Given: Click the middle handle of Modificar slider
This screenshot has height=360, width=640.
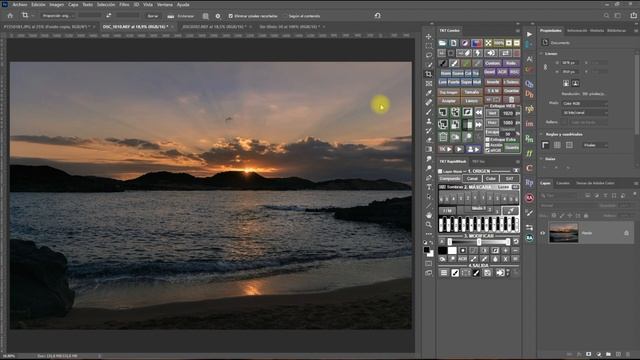Looking at the screenshot, I should click(x=479, y=242).
